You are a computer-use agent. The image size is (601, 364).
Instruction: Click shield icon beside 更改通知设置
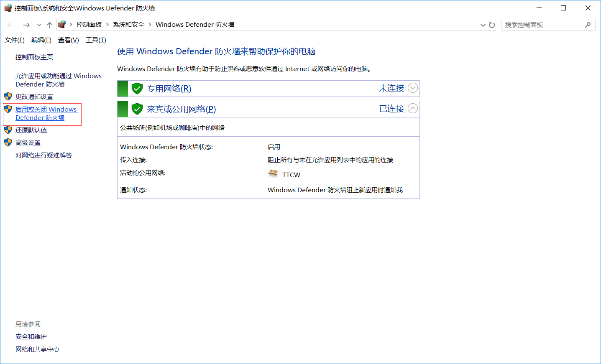coord(8,97)
